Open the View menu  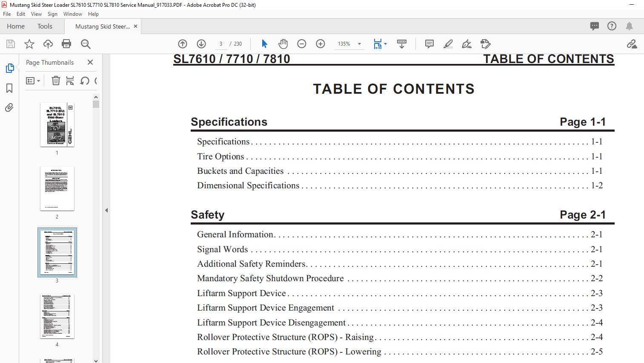pos(36,14)
